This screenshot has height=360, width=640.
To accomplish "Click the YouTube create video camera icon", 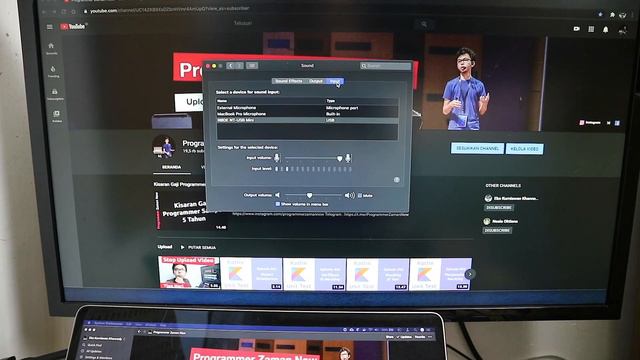I will (x=576, y=29).
